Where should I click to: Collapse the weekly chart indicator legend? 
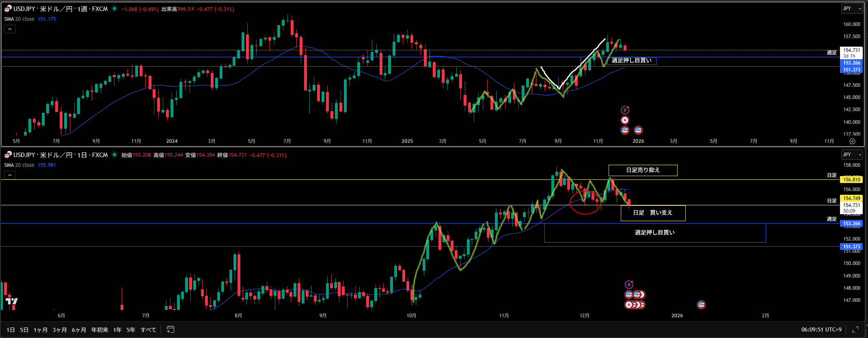[x=10, y=29]
